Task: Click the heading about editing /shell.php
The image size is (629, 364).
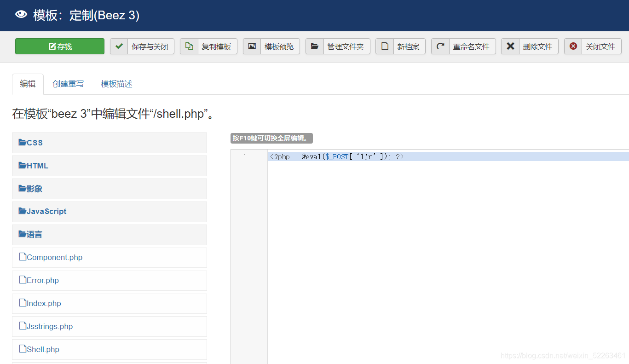Action: coord(113,114)
